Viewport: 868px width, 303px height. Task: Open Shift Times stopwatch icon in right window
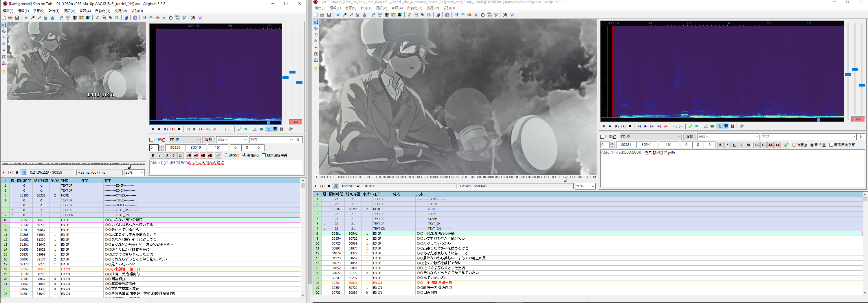click(482, 15)
